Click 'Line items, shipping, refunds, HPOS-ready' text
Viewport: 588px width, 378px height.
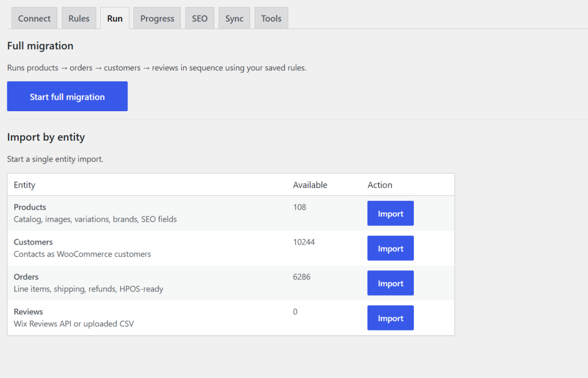88,289
